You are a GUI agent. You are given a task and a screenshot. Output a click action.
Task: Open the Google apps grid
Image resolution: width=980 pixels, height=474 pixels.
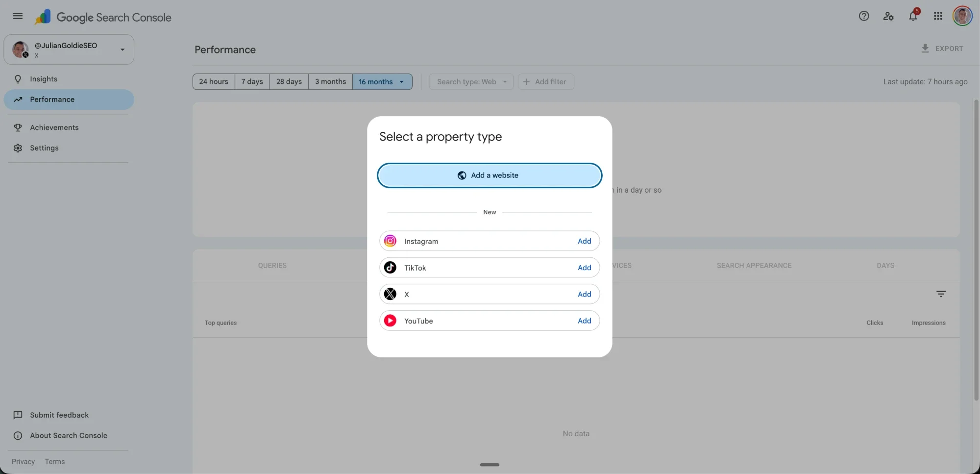tap(938, 16)
